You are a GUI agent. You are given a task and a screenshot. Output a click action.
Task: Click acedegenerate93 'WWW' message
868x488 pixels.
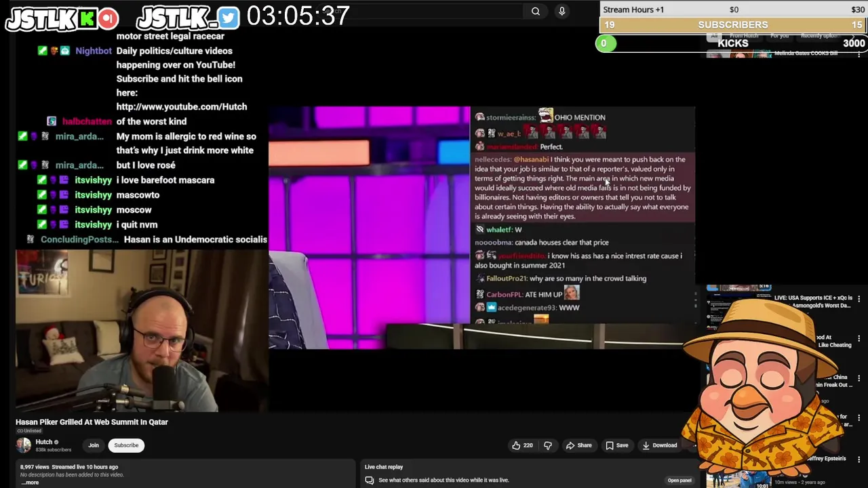click(528, 308)
